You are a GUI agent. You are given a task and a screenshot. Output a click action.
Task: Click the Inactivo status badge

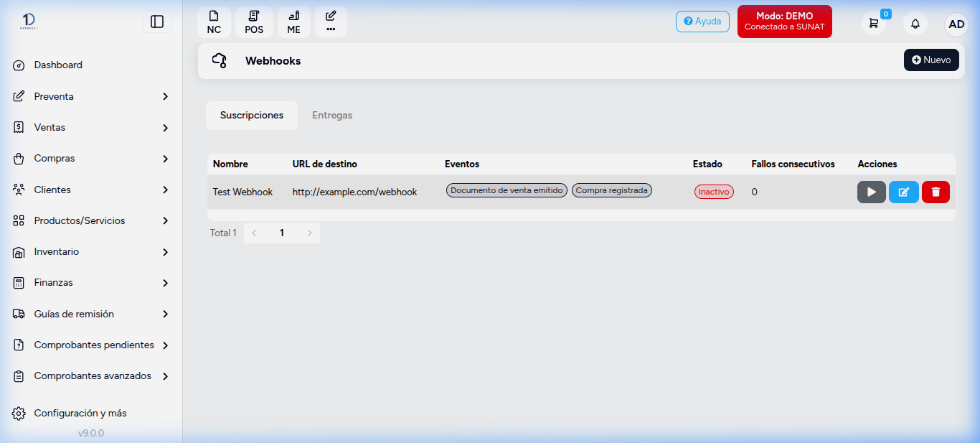coord(714,192)
